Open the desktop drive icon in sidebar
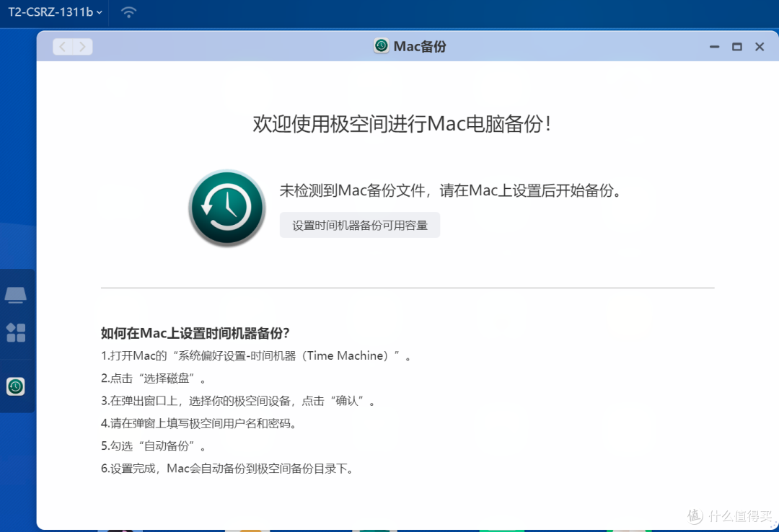Screen dimensions: 779x532 pyautogui.click(x=16, y=295)
